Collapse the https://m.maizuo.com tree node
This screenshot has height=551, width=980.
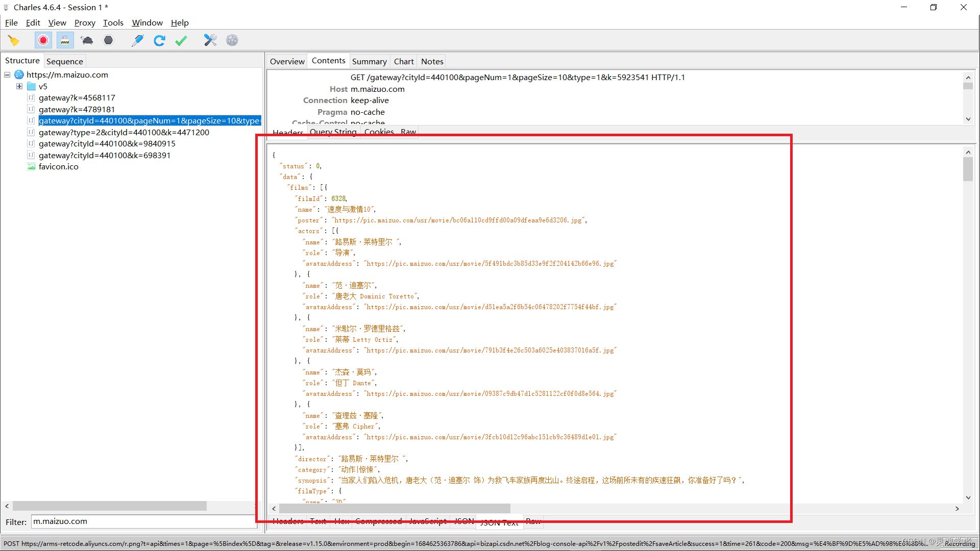point(7,74)
